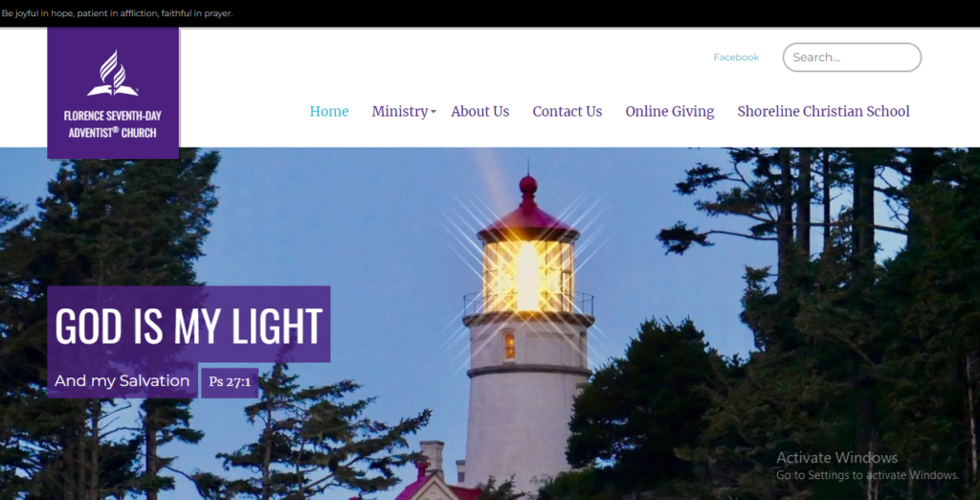Click the God Is My Light heading

click(x=189, y=325)
